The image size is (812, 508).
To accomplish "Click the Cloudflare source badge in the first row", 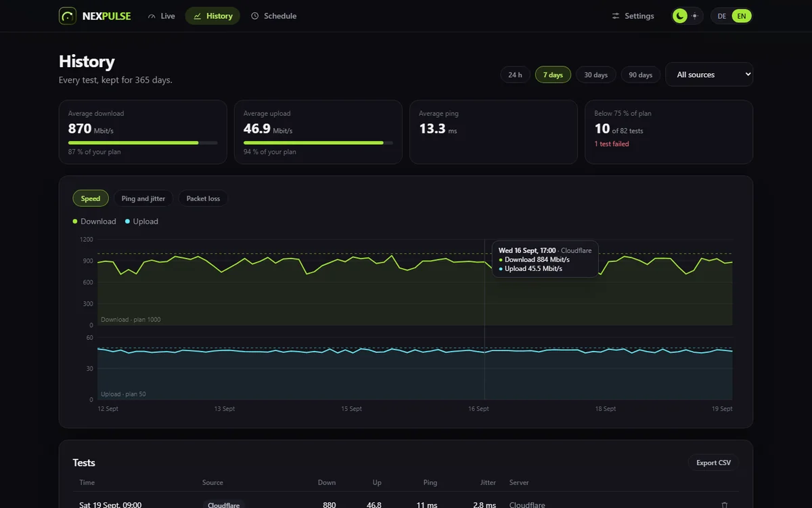I will pos(223,505).
